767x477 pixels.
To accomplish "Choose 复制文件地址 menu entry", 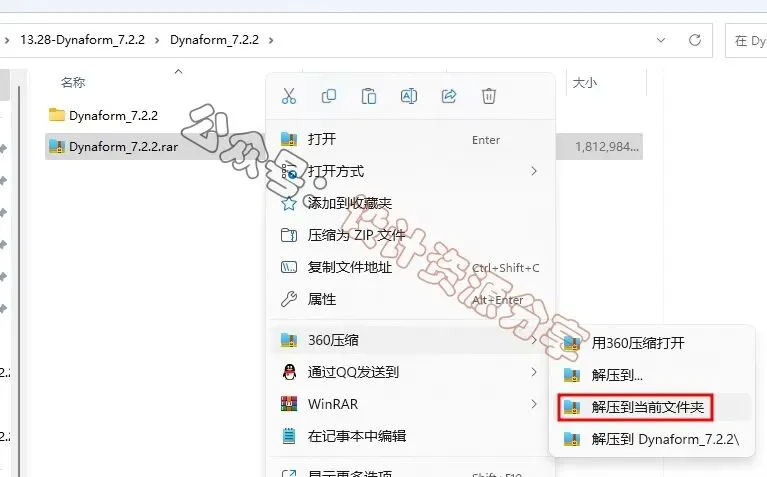I will 410,267.
